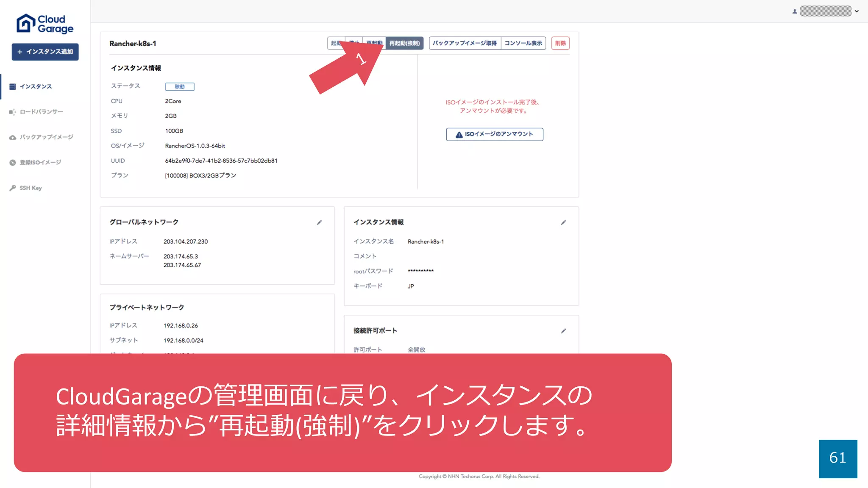Select the 2Core CPU value
The width and height of the screenshot is (868, 488).
[173, 101]
